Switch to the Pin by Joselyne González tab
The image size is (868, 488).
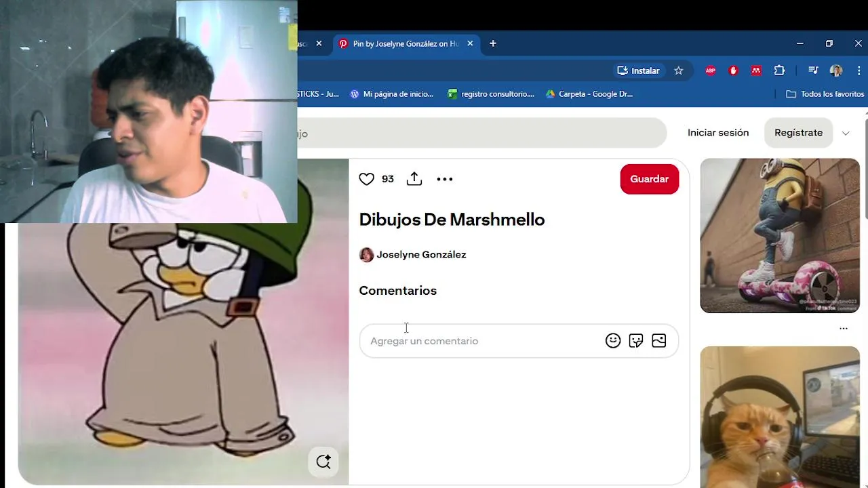point(406,43)
